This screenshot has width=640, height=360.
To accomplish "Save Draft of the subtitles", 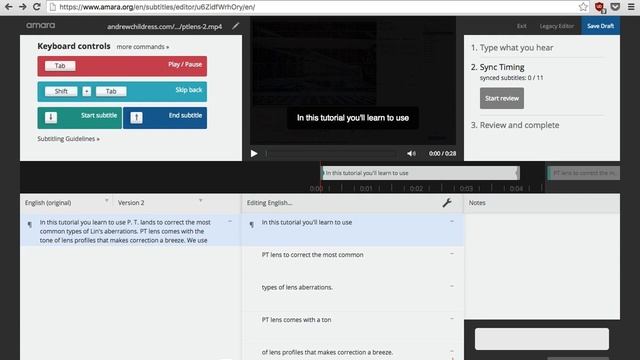I will pyautogui.click(x=600, y=26).
